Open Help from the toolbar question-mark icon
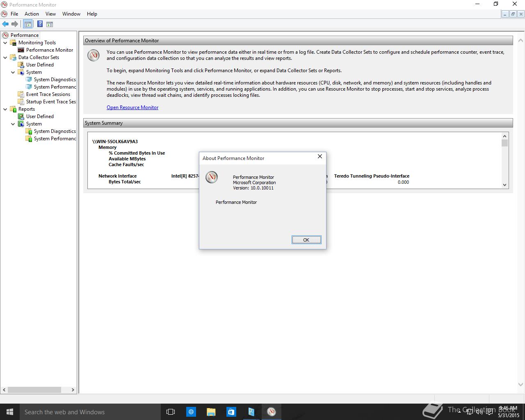The width and height of the screenshot is (525, 420). click(40, 24)
